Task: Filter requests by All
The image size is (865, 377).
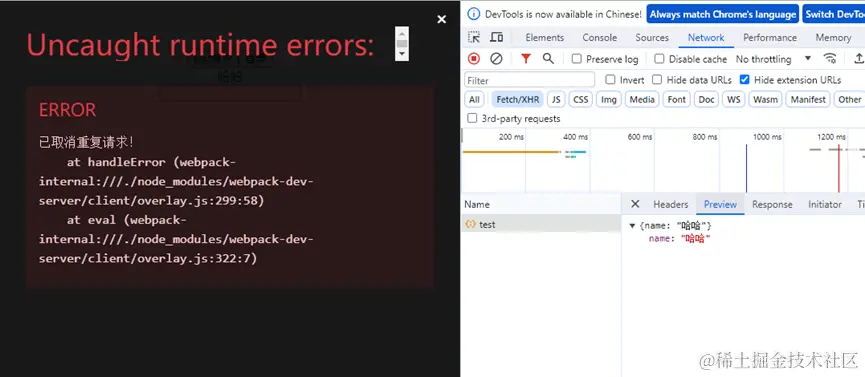Action: click(474, 99)
